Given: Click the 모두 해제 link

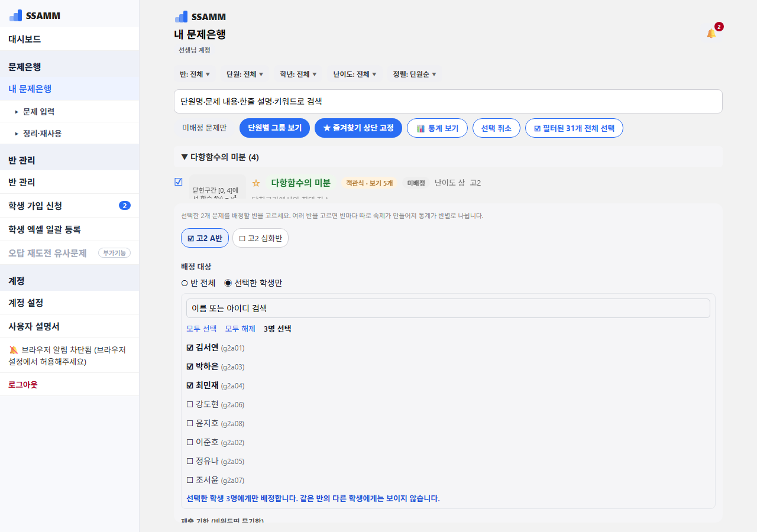Looking at the screenshot, I should (240, 329).
